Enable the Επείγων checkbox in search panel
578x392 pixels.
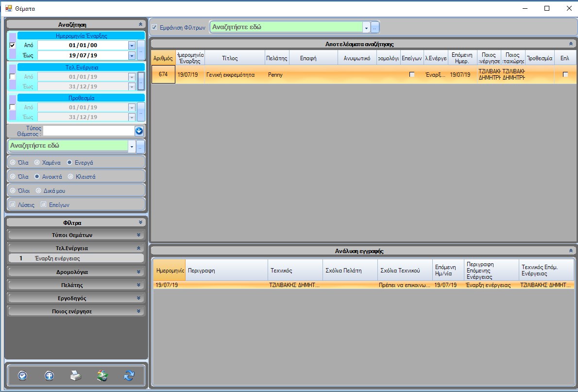44,205
